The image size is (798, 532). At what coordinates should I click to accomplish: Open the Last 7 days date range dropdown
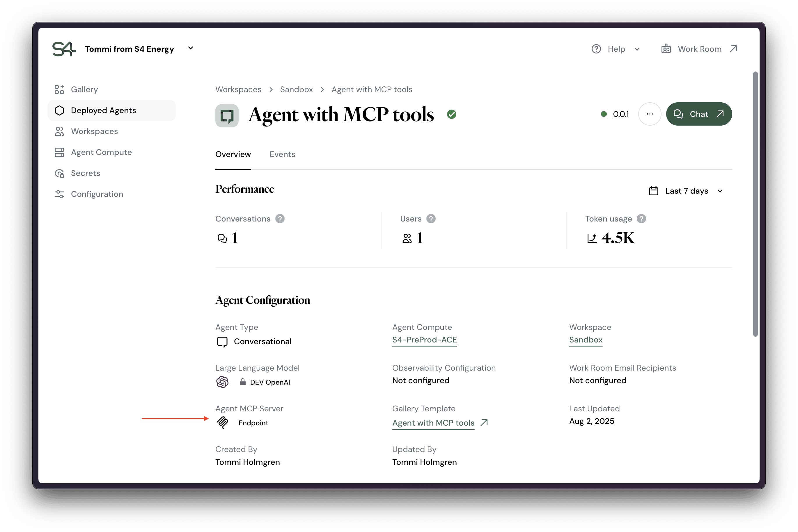click(x=686, y=191)
